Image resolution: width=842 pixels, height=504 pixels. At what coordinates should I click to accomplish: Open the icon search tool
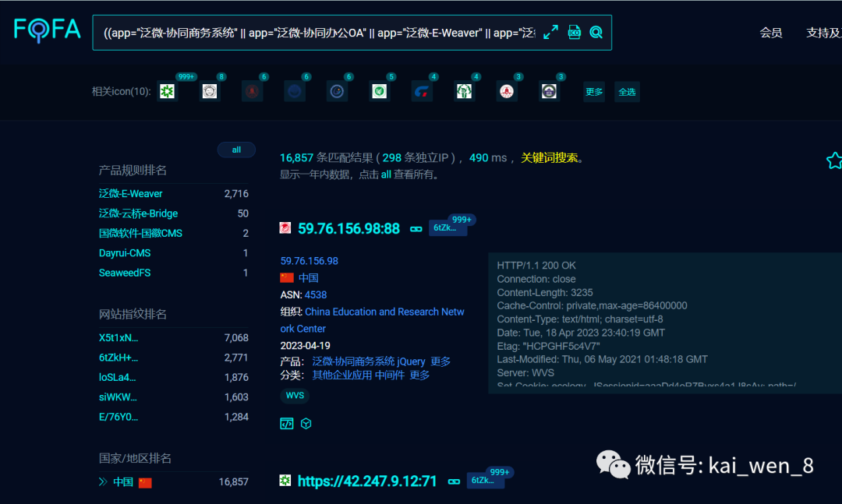pyautogui.click(x=574, y=32)
